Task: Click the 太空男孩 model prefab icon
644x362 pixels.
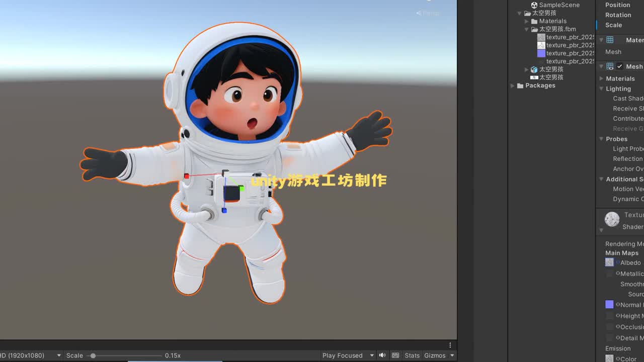Action: pyautogui.click(x=534, y=69)
